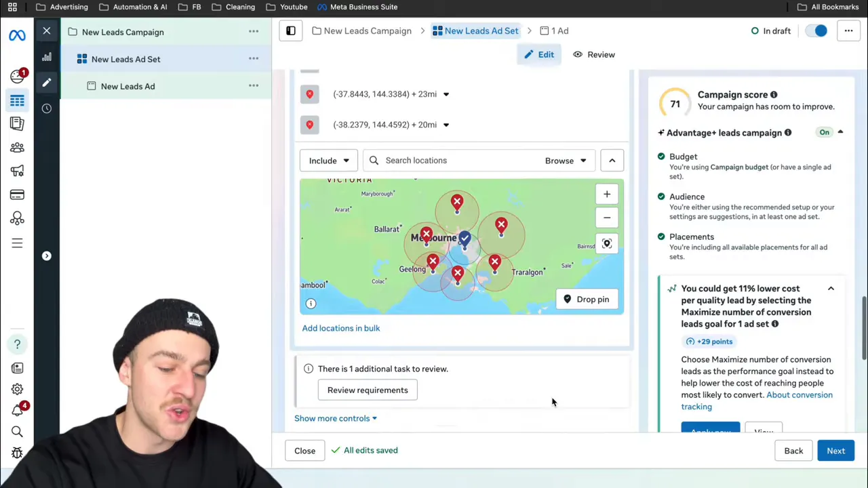This screenshot has height=488, width=868.
Task: Zoom in on the map
Action: (x=607, y=195)
